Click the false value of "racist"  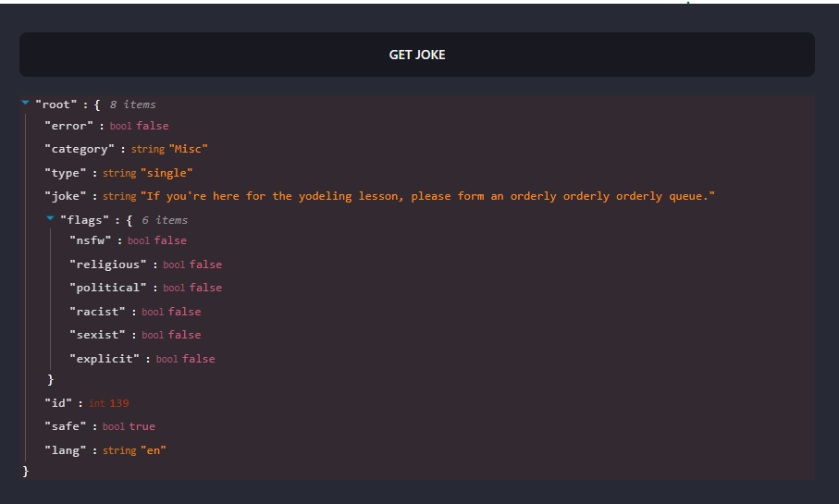[x=185, y=312]
